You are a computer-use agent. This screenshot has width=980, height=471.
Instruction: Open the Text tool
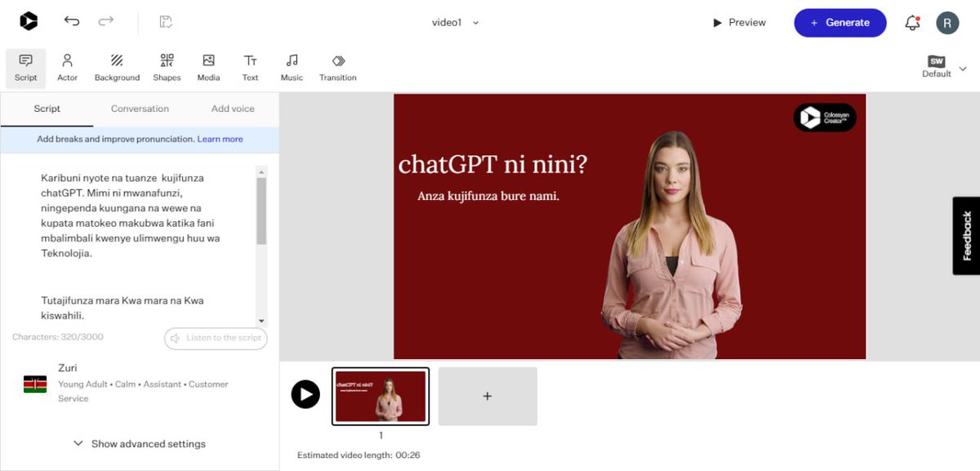tap(250, 68)
